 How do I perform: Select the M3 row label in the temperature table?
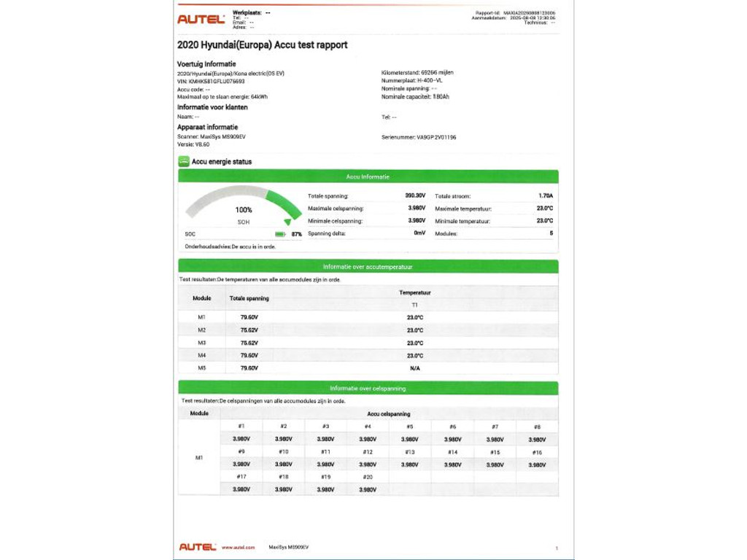pyautogui.click(x=201, y=343)
